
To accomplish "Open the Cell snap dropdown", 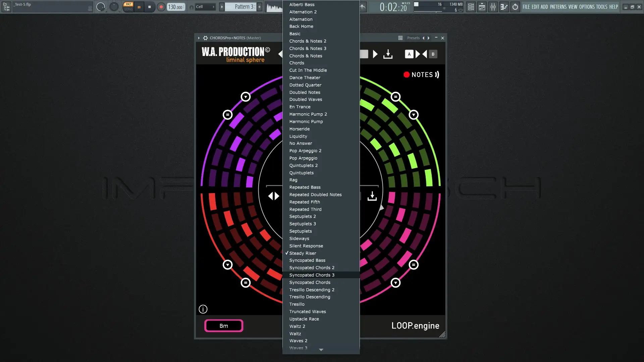I will click(x=205, y=7).
